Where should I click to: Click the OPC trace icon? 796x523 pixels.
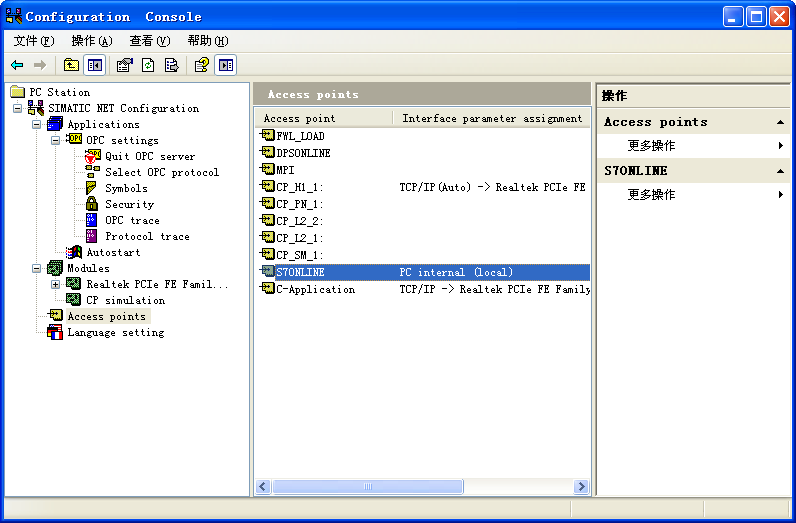pyautogui.click(x=91, y=220)
